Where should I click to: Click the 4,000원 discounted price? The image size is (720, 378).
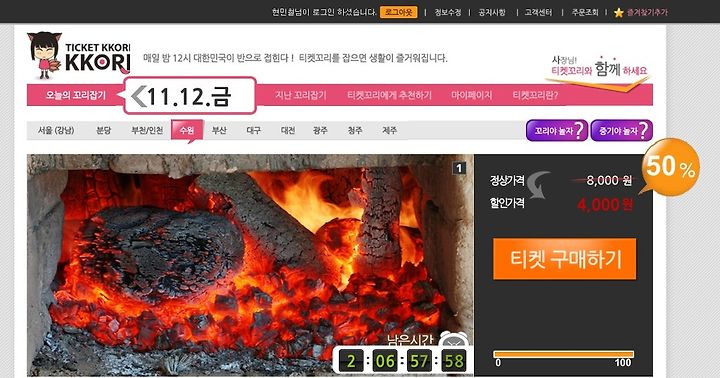point(605,204)
